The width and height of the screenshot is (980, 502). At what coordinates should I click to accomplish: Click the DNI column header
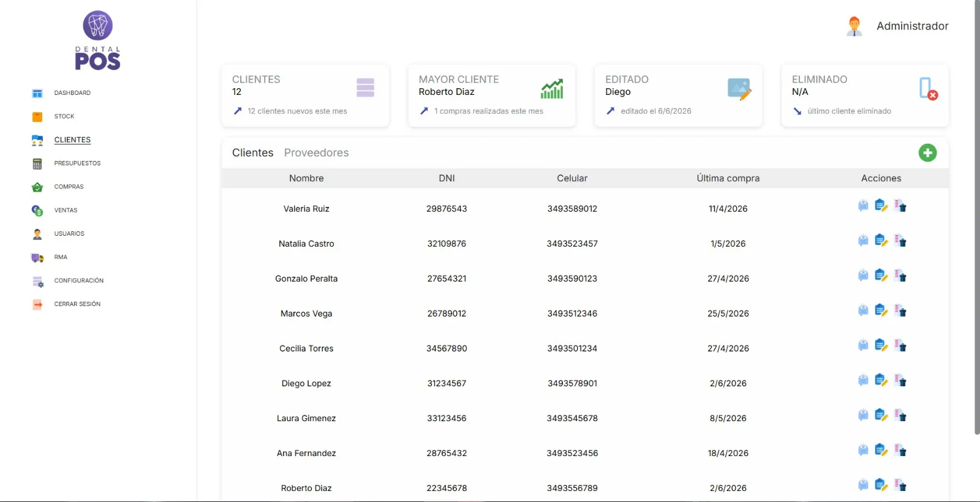(x=447, y=178)
